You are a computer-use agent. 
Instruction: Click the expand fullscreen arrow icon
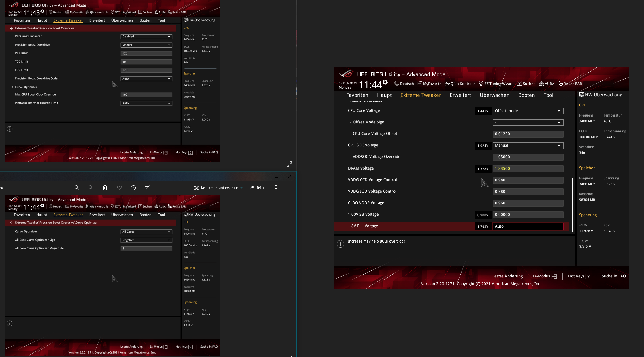tap(289, 164)
